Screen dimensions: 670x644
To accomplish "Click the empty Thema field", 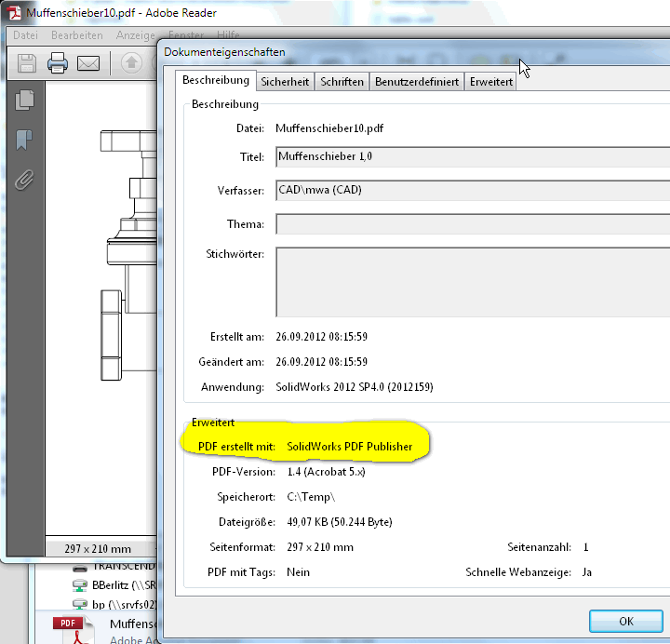I will pos(473,224).
